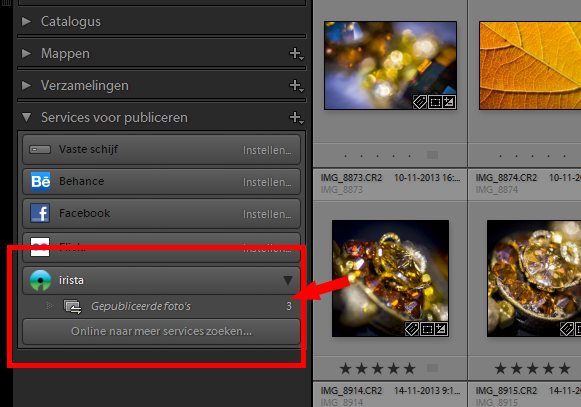The height and width of the screenshot is (407, 581).
Task: Open Instellen for Vaste schijf
Action: (x=267, y=150)
